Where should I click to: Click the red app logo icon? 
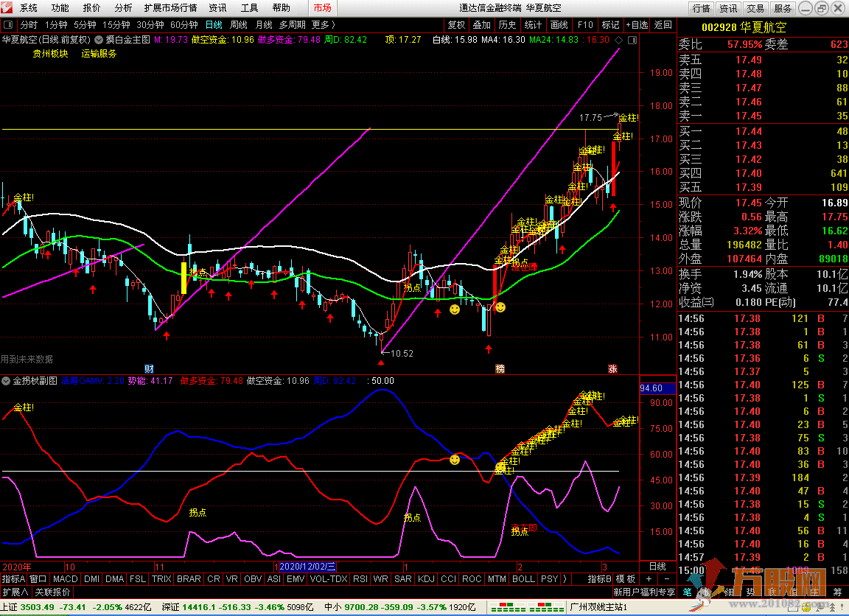(x=7, y=7)
